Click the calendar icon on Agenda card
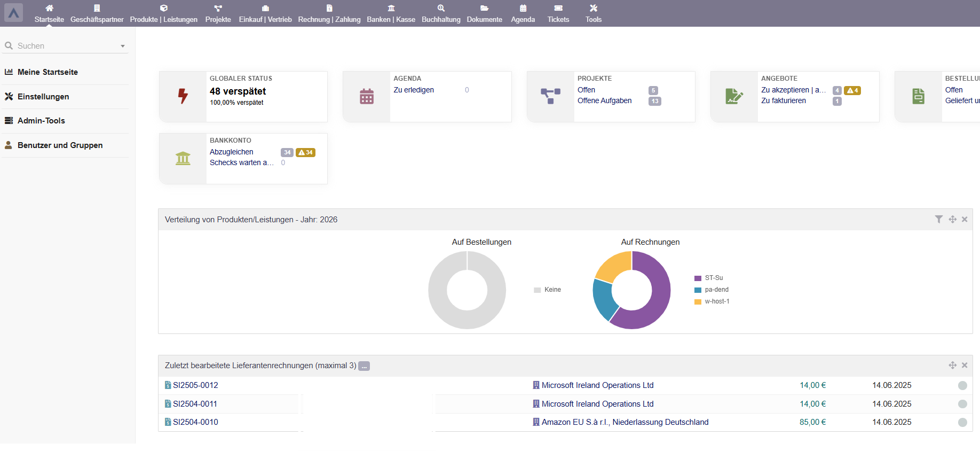 [367, 96]
